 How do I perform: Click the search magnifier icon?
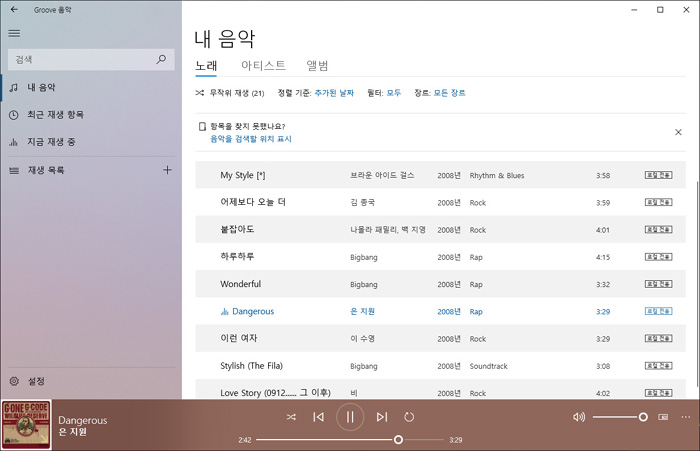tap(163, 60)
